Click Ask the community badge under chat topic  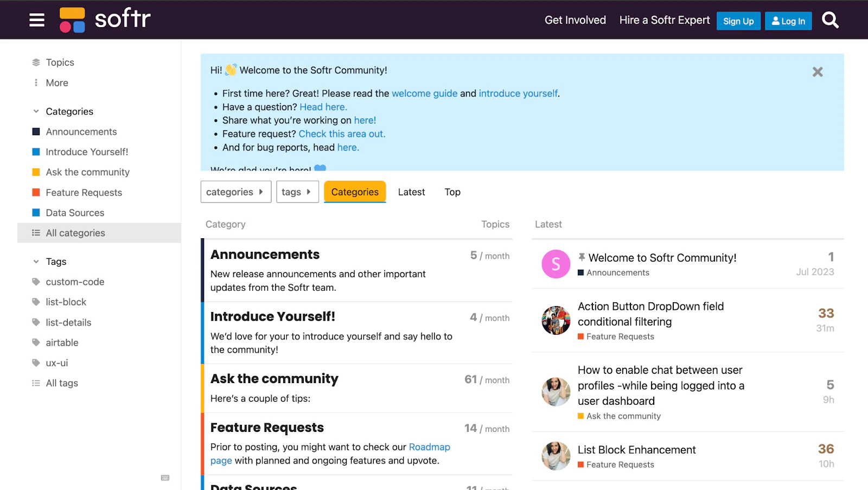[619, 416]
